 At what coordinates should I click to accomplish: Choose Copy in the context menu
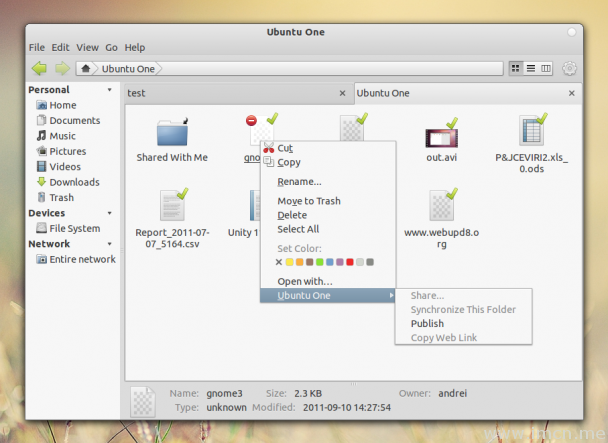328,163
